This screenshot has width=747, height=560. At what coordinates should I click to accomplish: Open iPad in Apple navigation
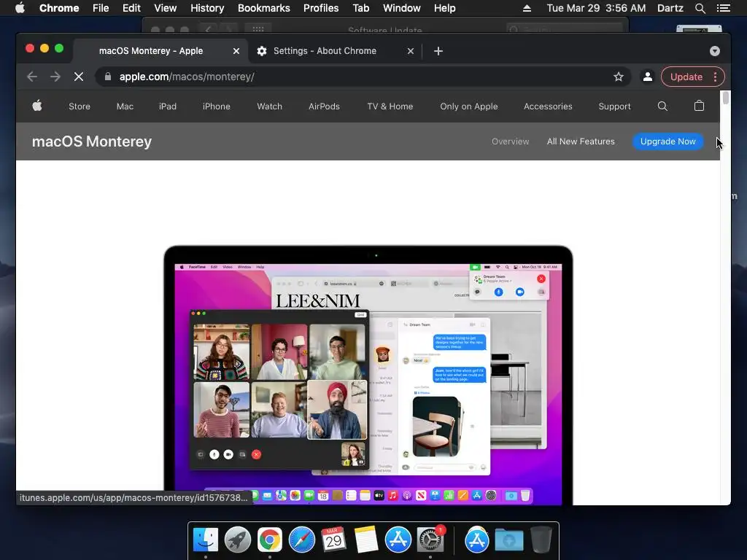point(168,106)
